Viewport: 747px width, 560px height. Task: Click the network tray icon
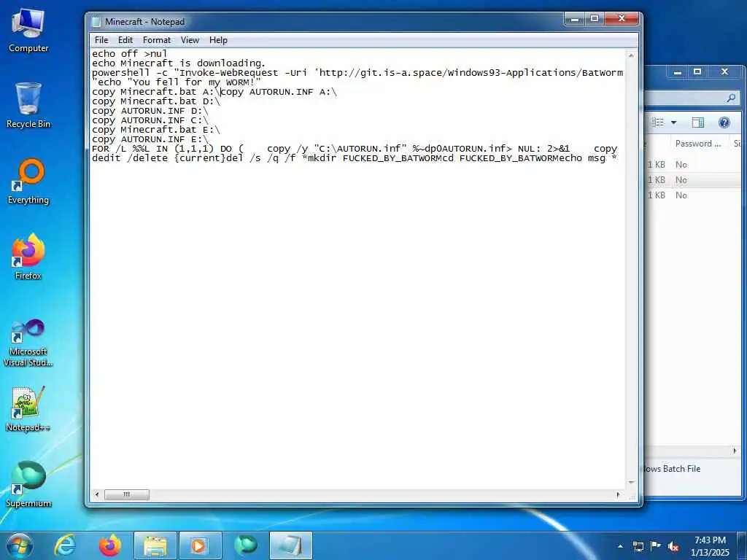pyautogui.click(x=638, y=546)
